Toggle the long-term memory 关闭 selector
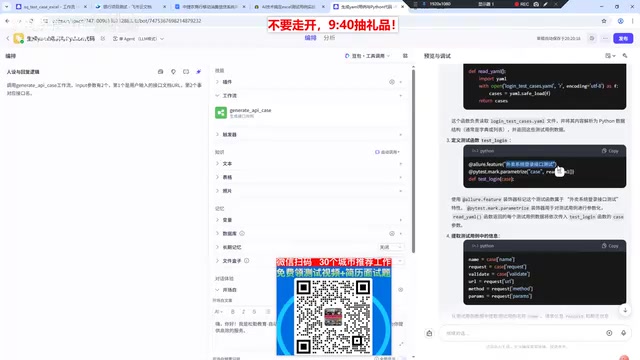The height and width of the screenshot is (360, 640). tap(391, 247)
